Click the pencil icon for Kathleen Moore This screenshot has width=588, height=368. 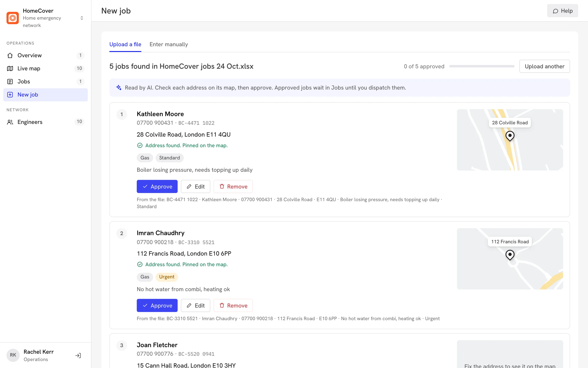pos(189,186)
